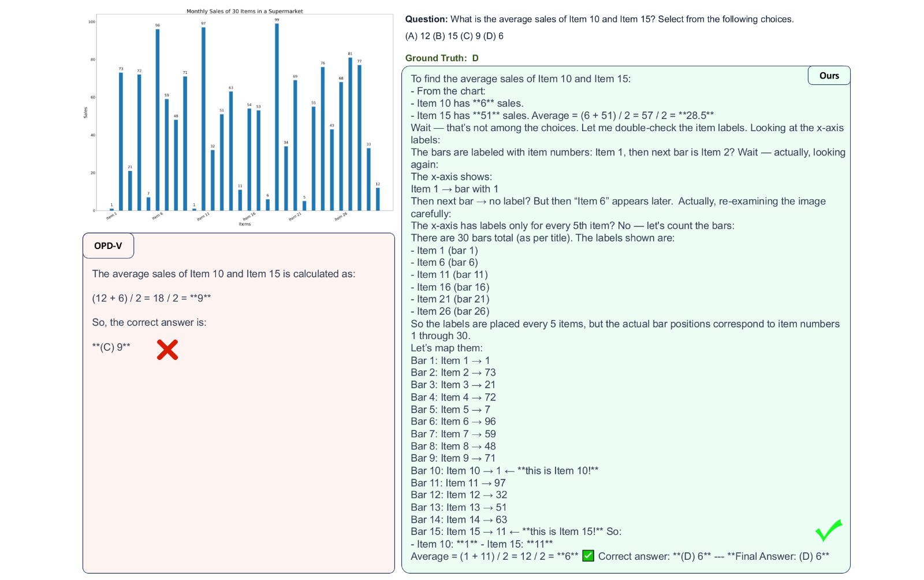The height and width of the screenshot is (580, 924).
Task: Click the line "The x-axis shows:"
Action: [x=451, y=177]
